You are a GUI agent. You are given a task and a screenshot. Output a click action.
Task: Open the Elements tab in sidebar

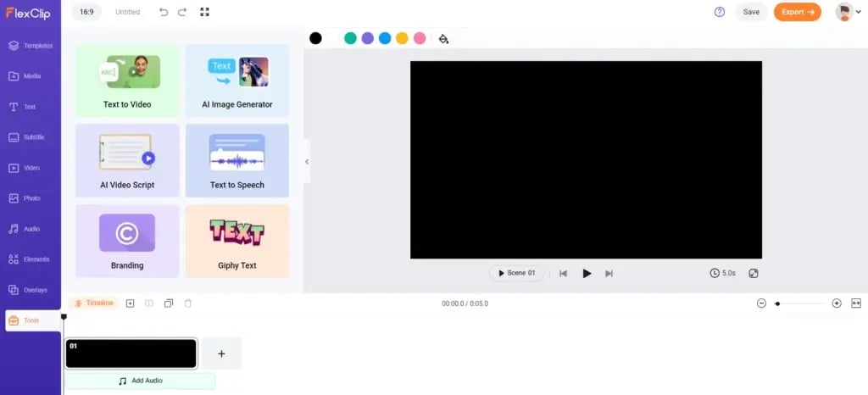pyautogui.click(x=31, y=259)
